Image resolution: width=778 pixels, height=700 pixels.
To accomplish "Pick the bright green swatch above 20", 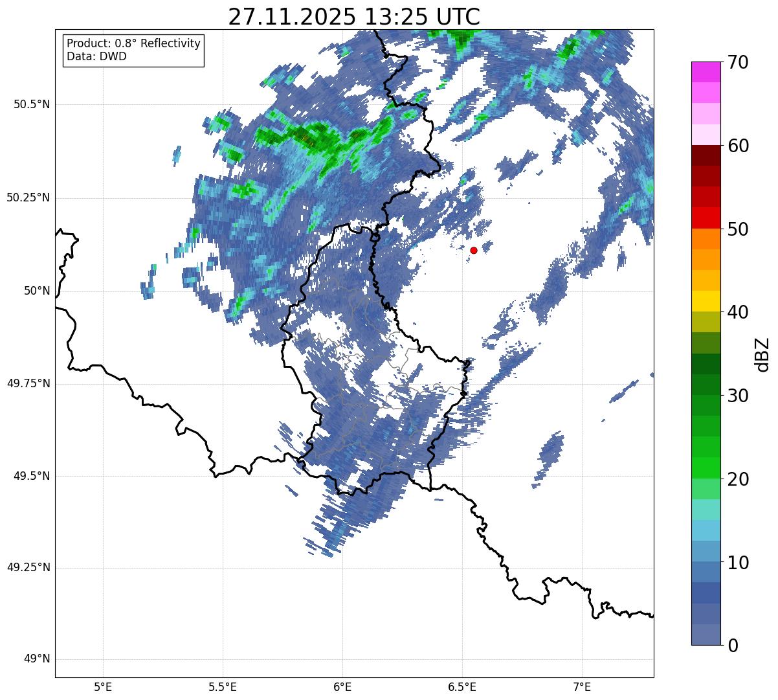I will pos(705,468).
